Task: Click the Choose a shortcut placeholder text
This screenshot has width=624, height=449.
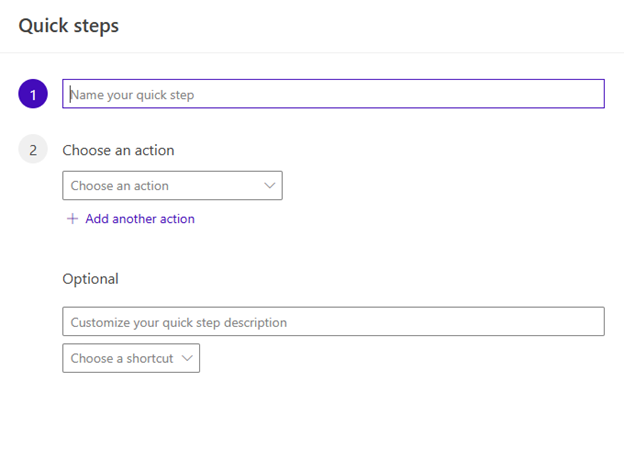Action: click(122, 358)
